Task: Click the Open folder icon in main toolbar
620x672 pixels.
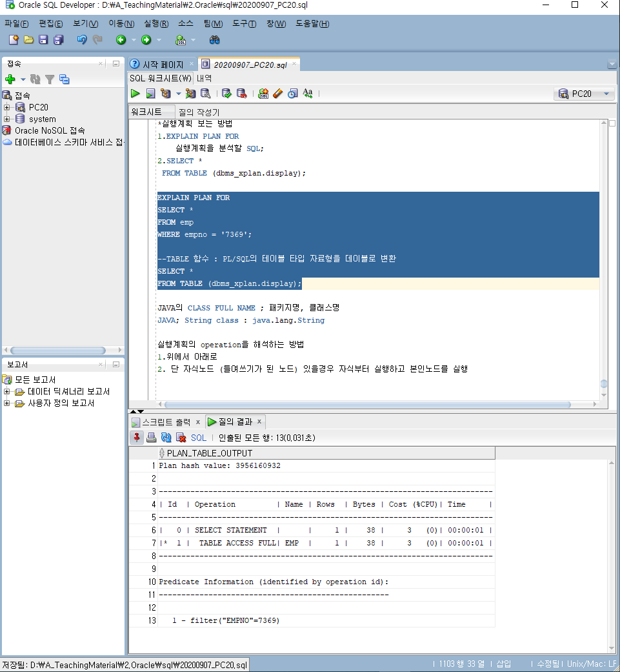Action: tap(28, 40)
